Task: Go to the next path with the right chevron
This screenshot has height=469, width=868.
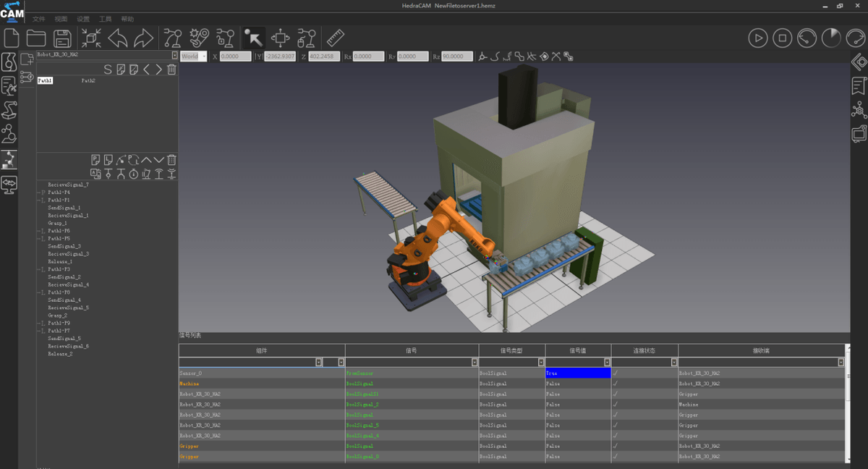Action: 158,69
